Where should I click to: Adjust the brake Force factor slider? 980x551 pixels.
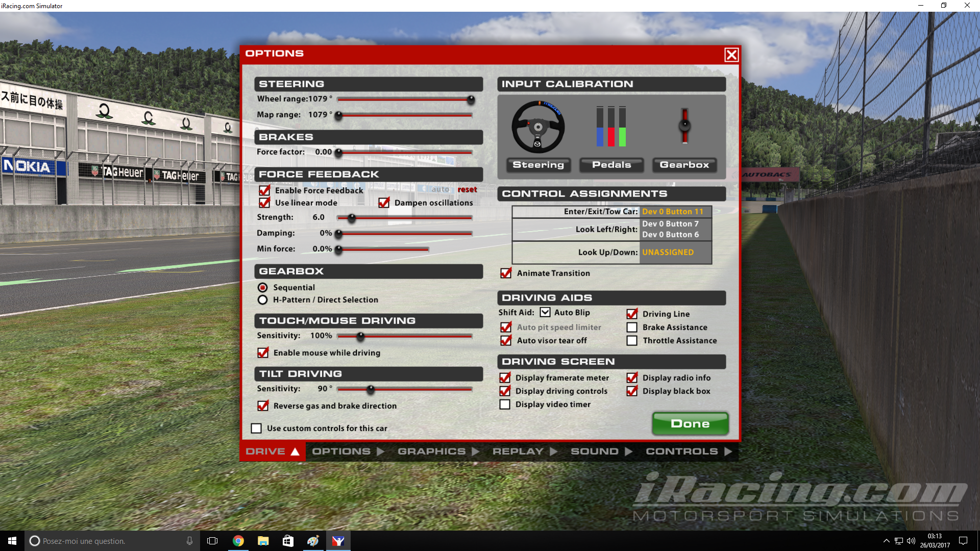338,153
